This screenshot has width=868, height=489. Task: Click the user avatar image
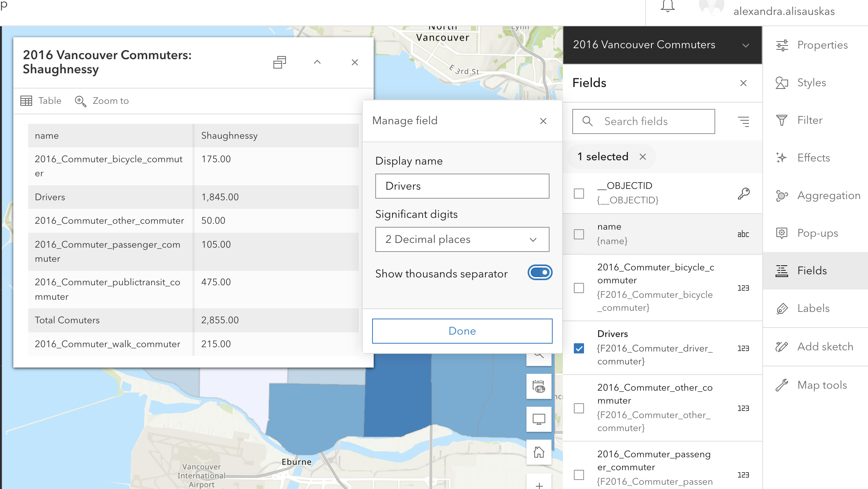click(x=711, y=8)
